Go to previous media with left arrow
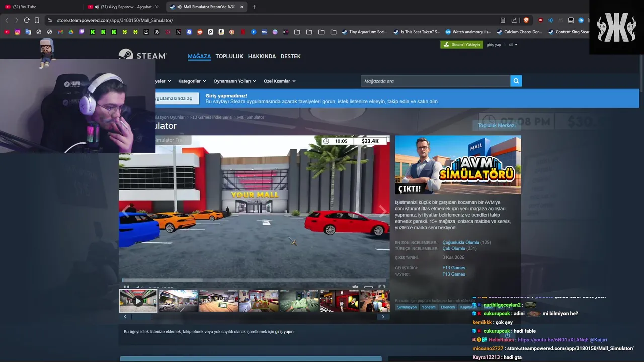Viewport: 644px width, 362px height. coord(125,211)
